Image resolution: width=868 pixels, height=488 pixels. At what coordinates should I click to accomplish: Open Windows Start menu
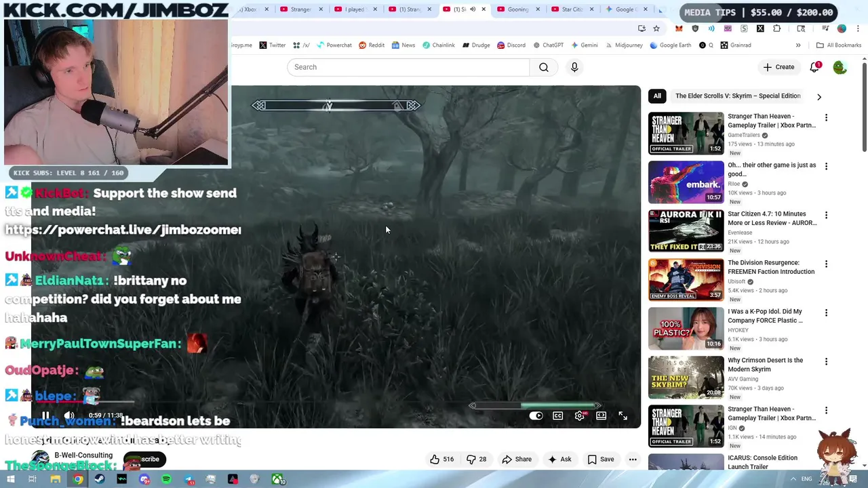(x=10, y=479)
